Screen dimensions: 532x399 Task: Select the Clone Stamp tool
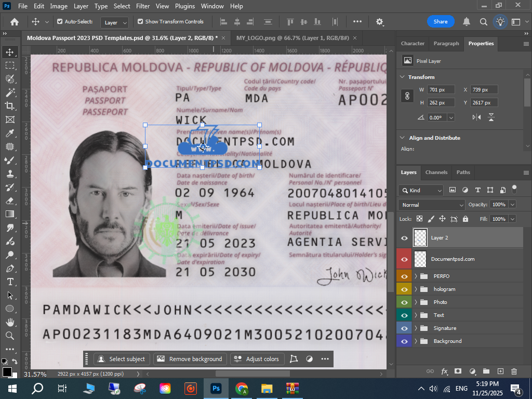(9, 174)
